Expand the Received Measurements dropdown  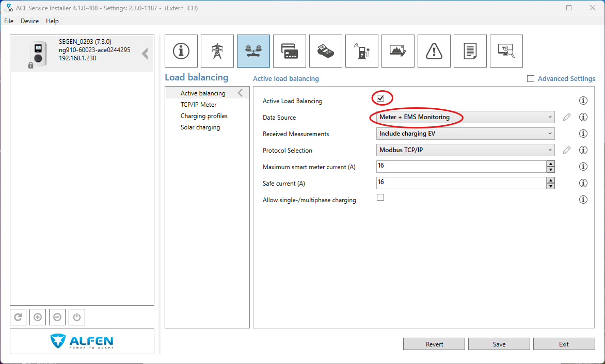point(465,134)
